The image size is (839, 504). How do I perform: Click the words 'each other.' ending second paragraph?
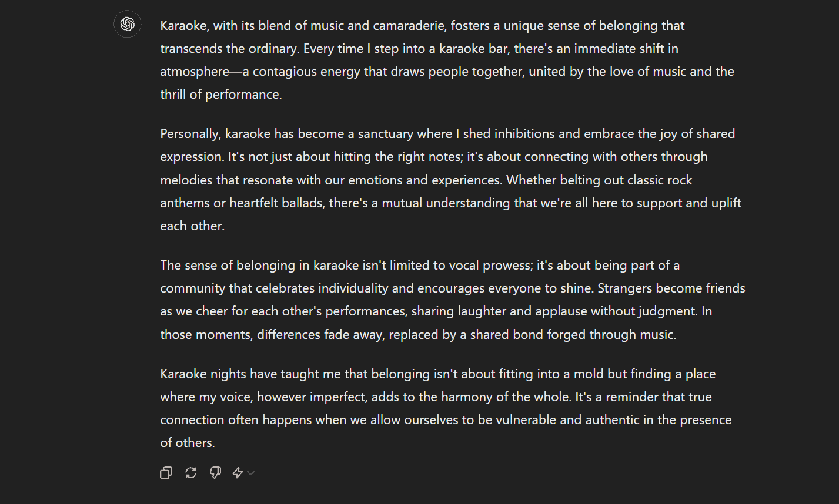point(192,226)
